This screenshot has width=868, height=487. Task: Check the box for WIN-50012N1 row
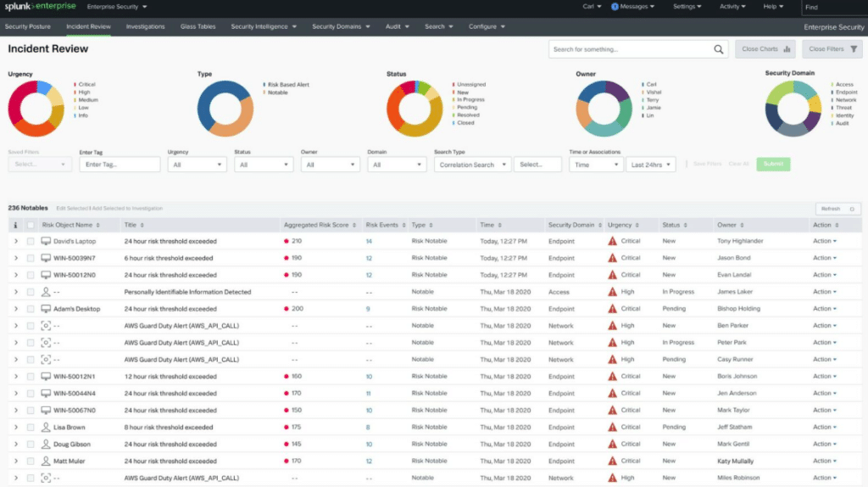click(x=31, y=377)
